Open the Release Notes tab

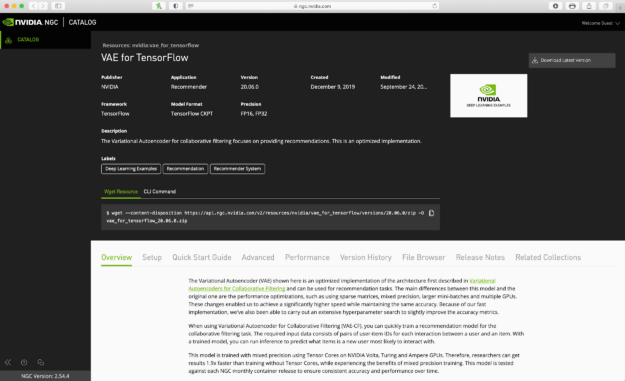[480, 257]
